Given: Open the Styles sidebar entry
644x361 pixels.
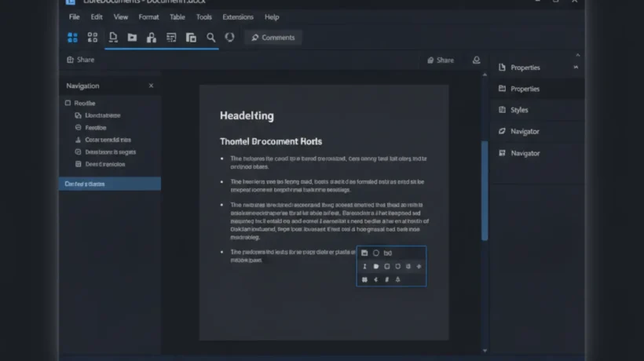Looking at the screenshot, I should (x=537, y=110).
